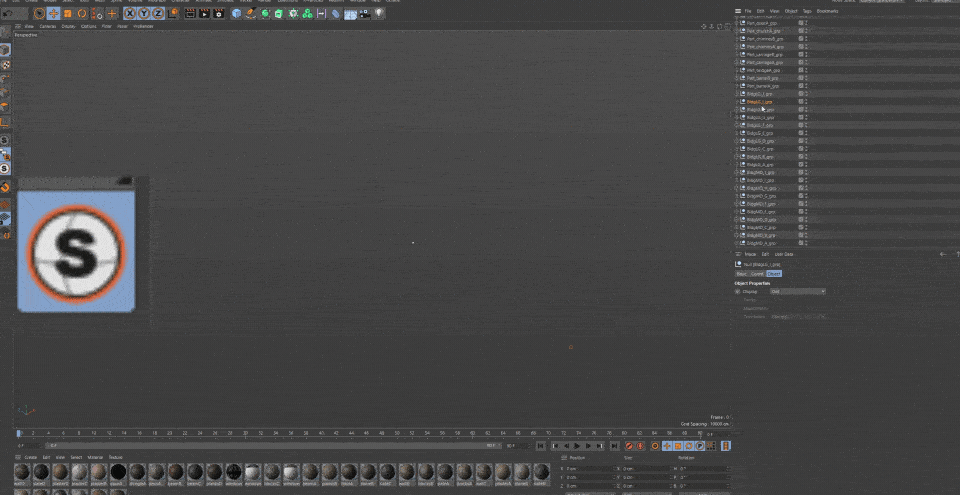This screenshot has width=960, height=495.
Task: Expand the Part_carriageA_grp object
Action: pos(737,62)
